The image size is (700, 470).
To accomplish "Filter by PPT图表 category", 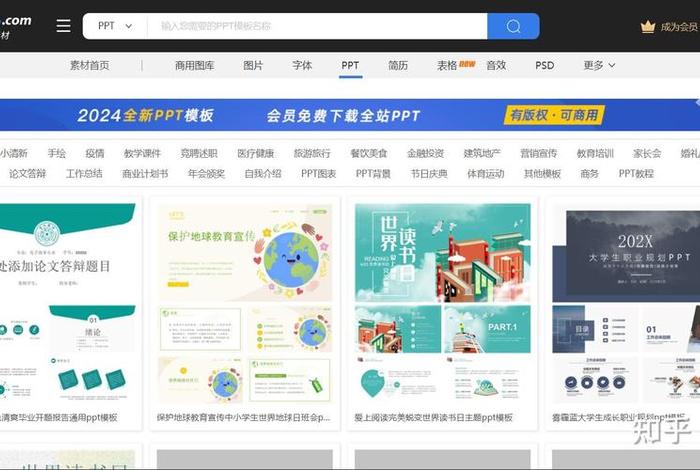I will point(318,173).
